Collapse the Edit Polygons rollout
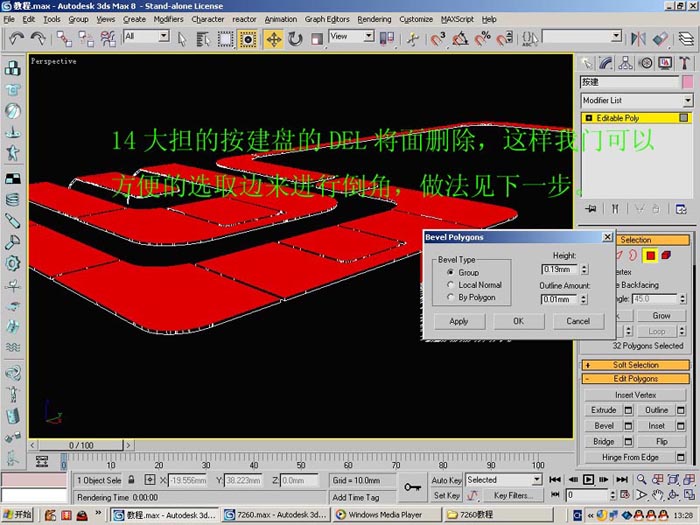700x525 pixels. (636, 379)
